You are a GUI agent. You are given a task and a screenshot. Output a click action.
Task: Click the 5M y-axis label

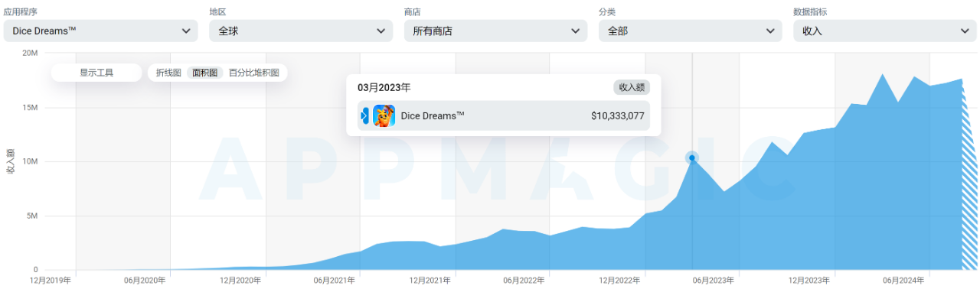pyautogui.click(x=32, y=216)
